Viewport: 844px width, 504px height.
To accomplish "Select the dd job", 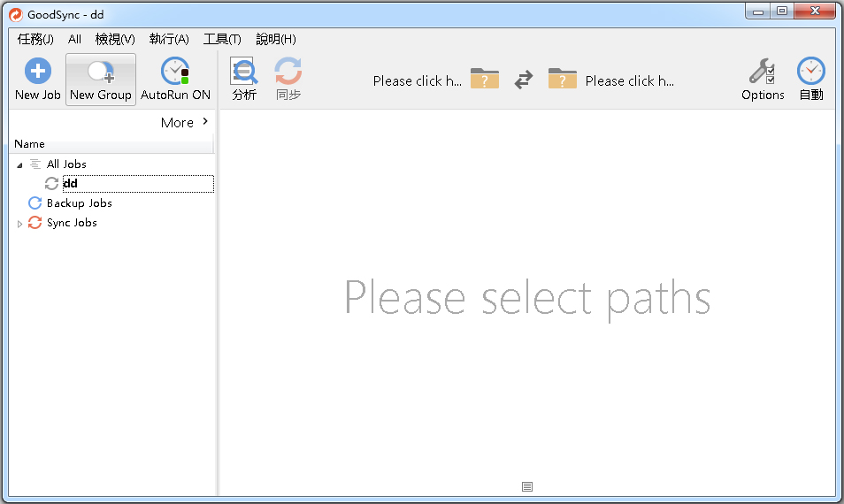I will coord(138,183).
